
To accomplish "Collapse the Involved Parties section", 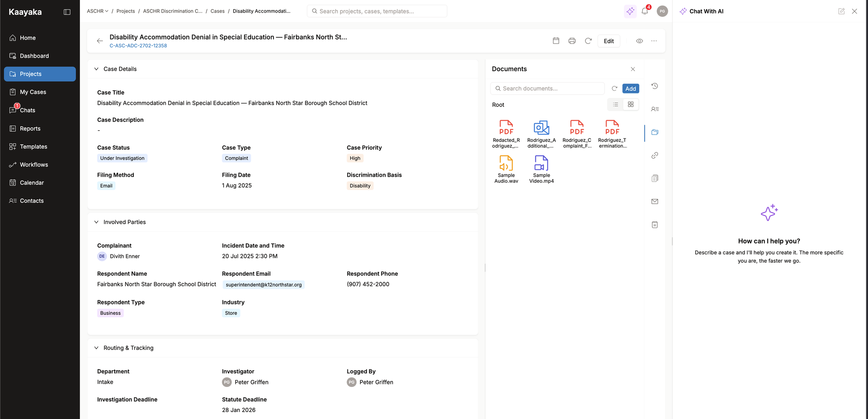I will (96, 222).
